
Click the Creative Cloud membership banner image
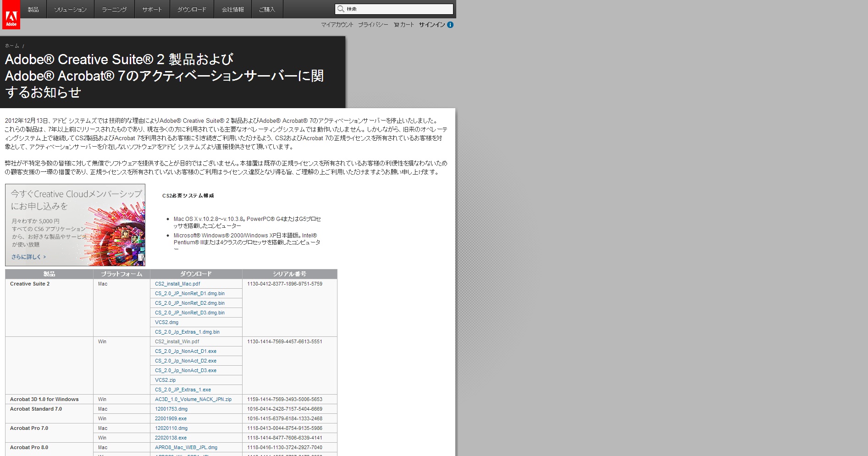[75, 225]
